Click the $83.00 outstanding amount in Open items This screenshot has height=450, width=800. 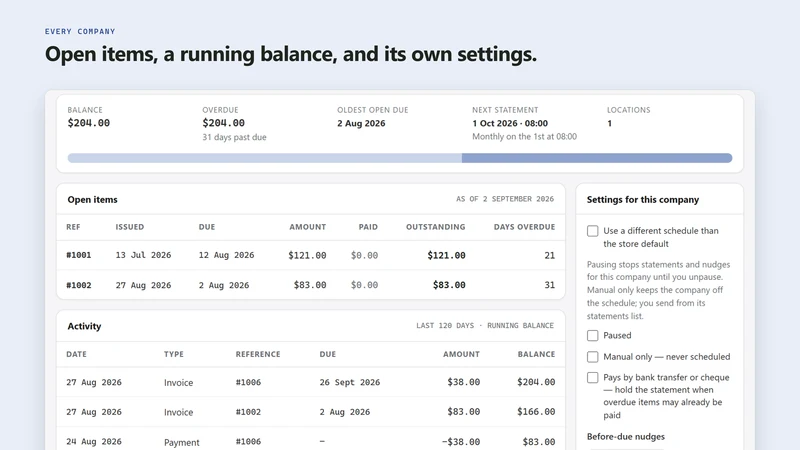[x=449, y=285]
